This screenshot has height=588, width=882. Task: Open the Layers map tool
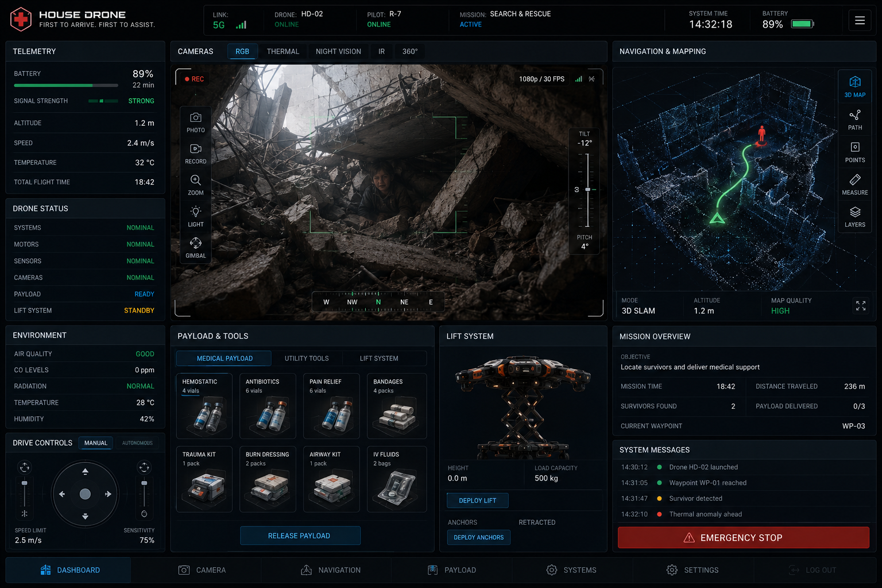click(855, 216)
